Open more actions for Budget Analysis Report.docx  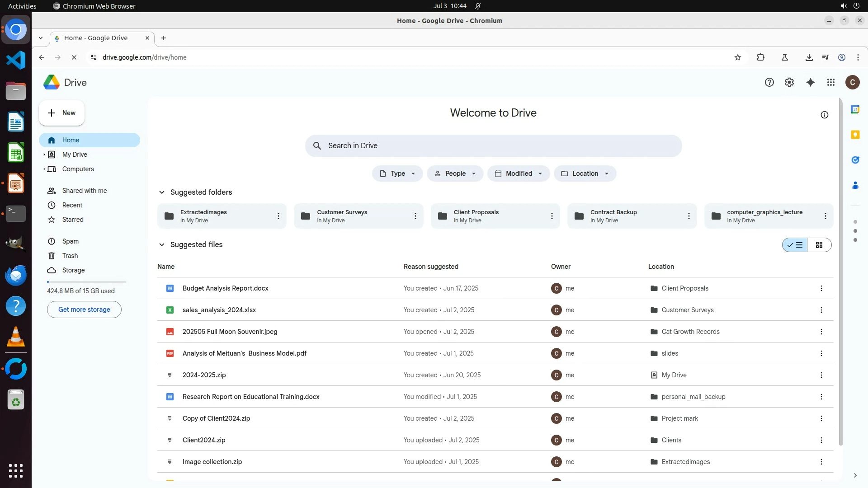821,288
